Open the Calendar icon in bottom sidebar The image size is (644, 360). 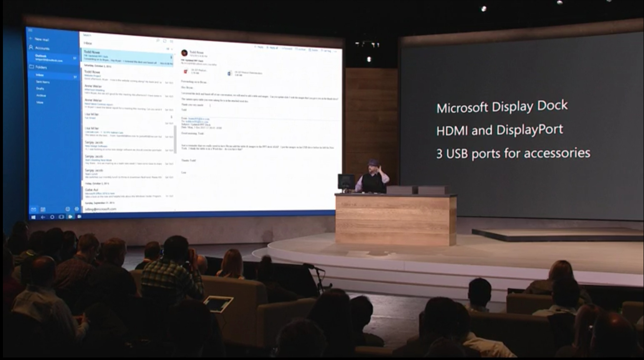(43, 209)
